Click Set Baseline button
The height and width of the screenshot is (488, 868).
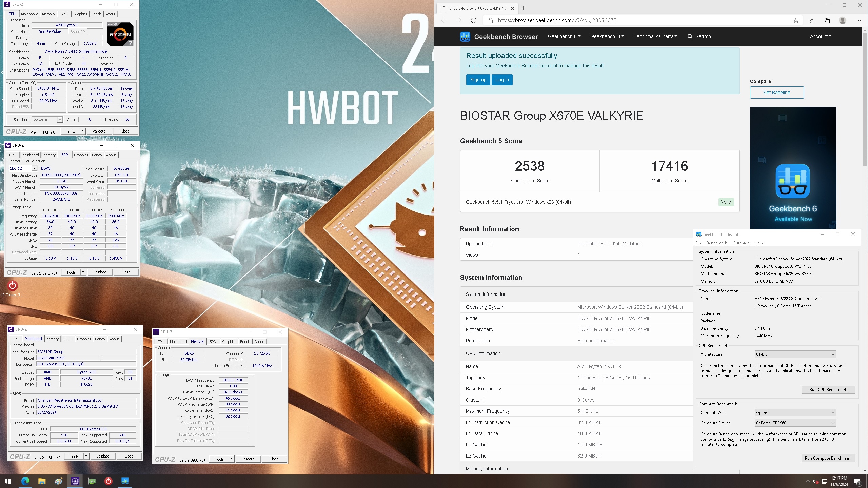777,93
